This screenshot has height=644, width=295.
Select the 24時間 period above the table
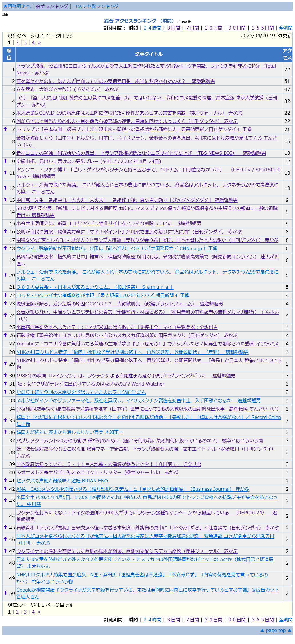(x=152, y=28)
